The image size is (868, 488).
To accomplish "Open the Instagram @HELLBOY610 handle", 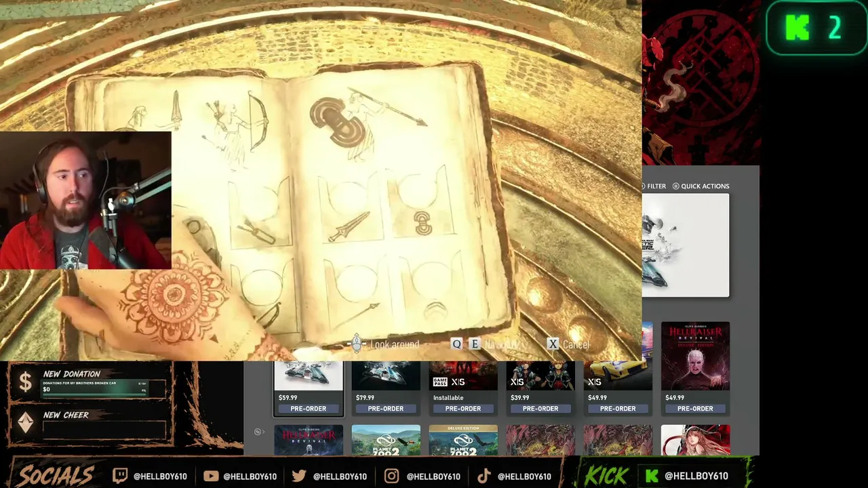I will [x=433, y=476].
